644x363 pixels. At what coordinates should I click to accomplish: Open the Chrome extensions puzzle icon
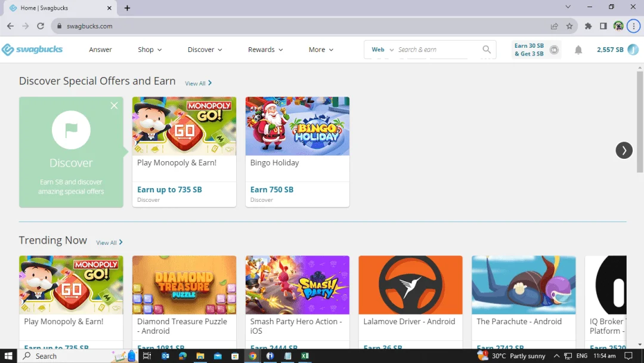[588, 26]
